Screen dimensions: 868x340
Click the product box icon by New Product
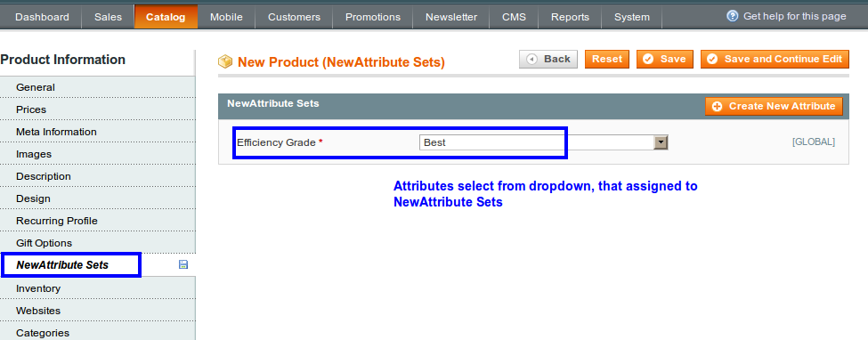pyautogui.click(x=224, y=61)
